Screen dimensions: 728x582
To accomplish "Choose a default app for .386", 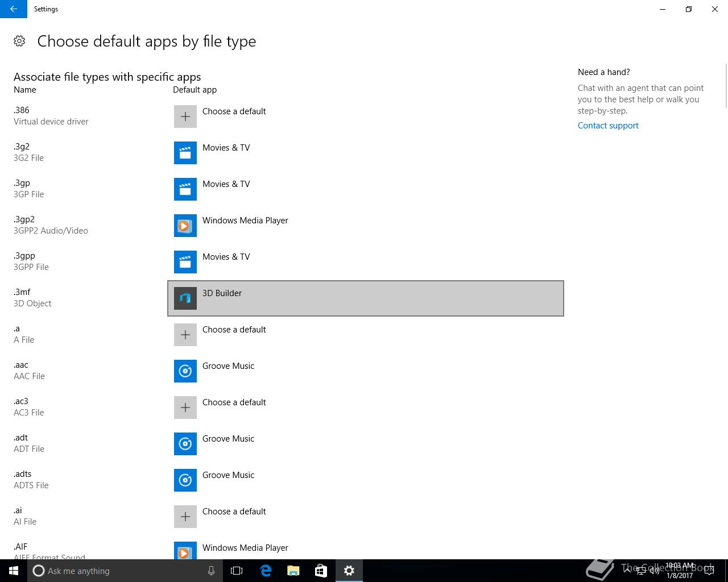I will tap(366, 117).
